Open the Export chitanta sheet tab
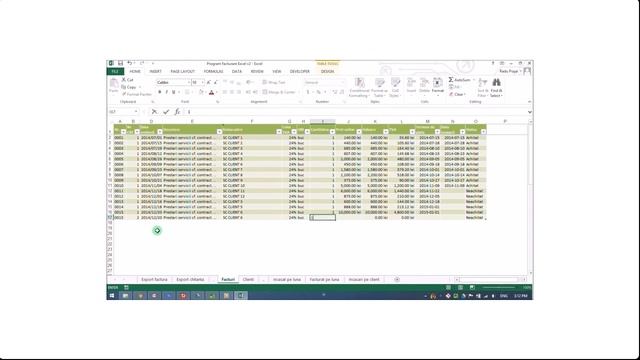The image size is (640, 360). click(x=190, y=280)
